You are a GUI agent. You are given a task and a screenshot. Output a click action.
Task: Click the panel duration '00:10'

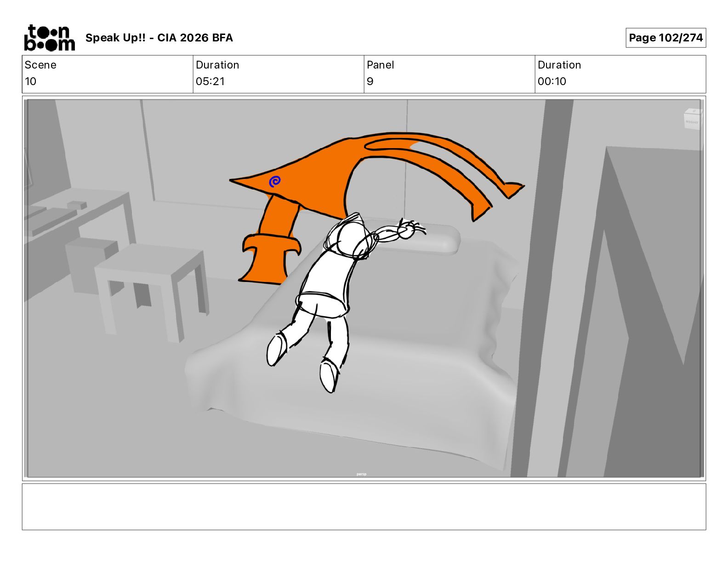(x=552, y=81)
